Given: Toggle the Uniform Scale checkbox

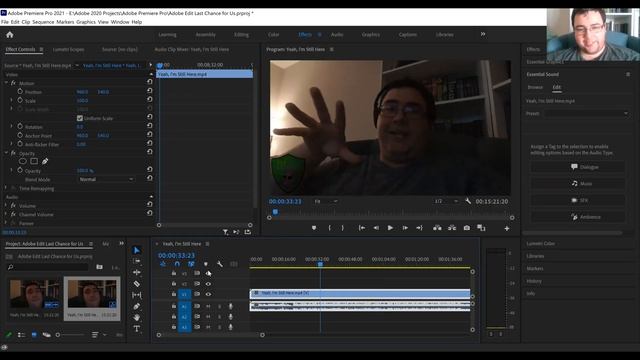Looking at the screenshot, I should 80,118.
